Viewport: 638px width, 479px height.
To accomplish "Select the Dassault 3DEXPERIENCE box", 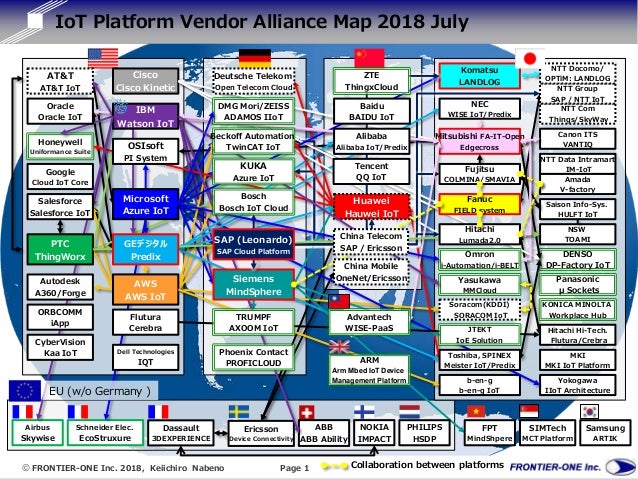I will (x=181, y=433).
